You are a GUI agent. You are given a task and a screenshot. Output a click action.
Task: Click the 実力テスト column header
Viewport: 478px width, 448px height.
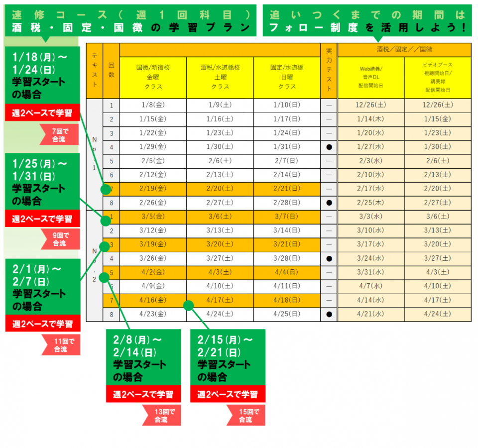[x=329, y=71]
